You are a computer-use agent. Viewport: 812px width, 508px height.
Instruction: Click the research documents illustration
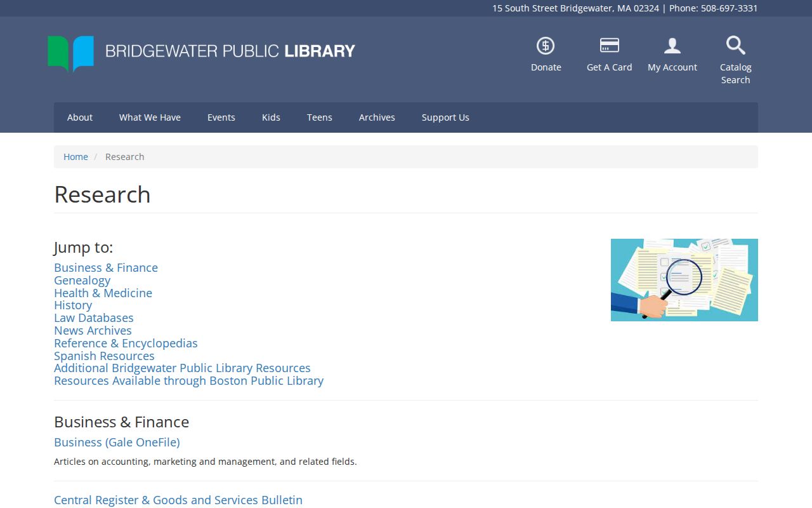pos(684,280)
